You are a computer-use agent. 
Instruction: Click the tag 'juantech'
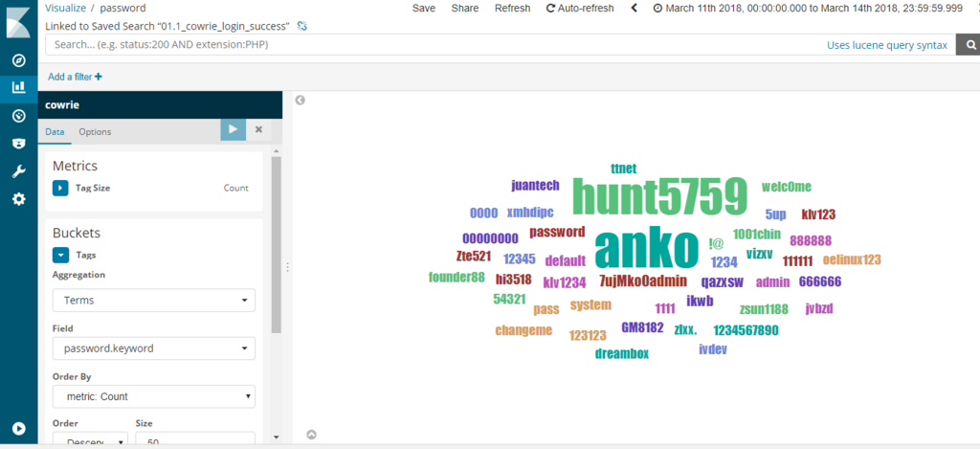pyautogui.click(x=535, y=185)
